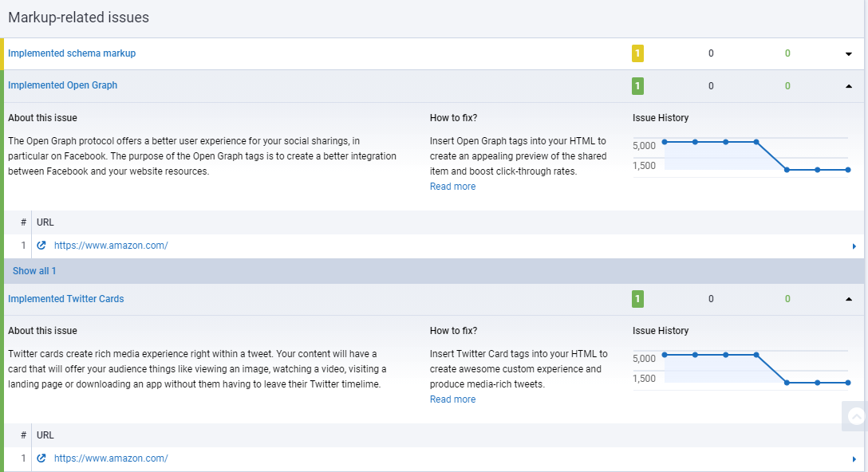Expand details for the Open Graph URL row
868x472 pixels.
click(854, 246)
